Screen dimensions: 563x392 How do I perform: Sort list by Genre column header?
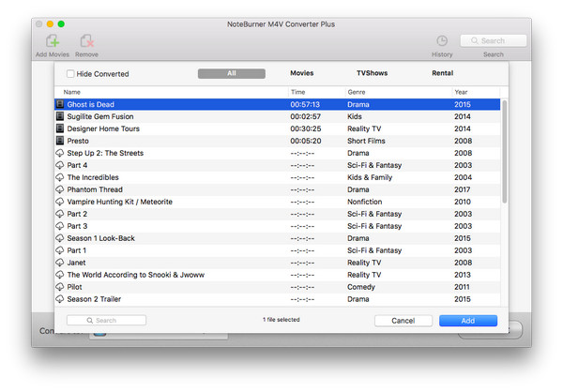tap(357, 92)
